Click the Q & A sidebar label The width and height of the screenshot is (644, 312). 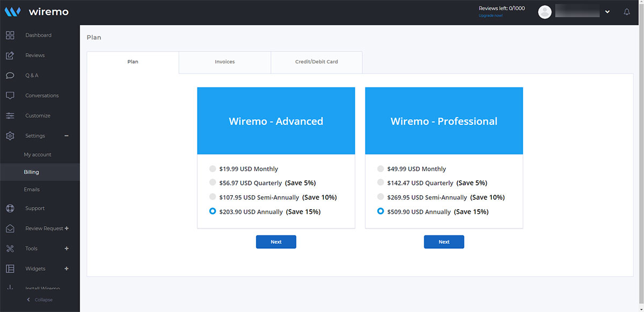click(32, 76)
